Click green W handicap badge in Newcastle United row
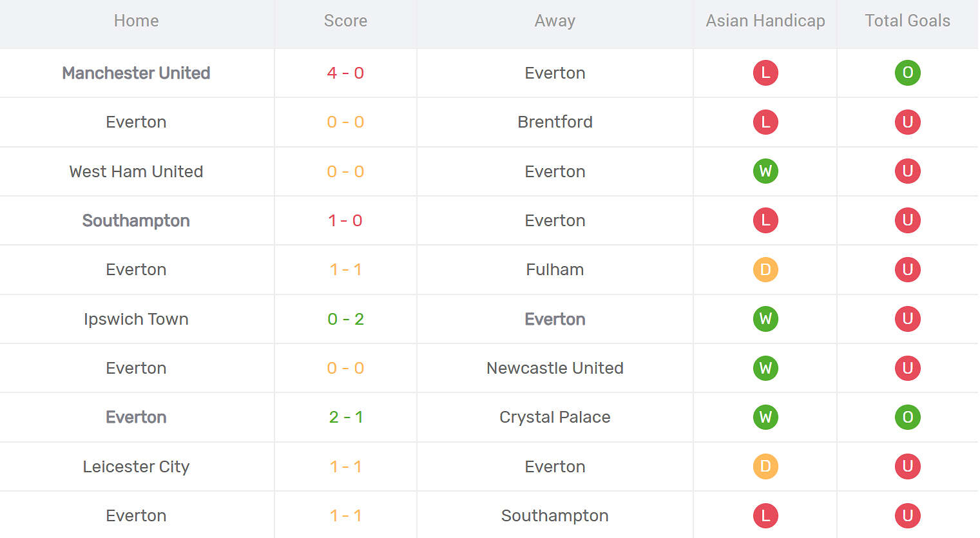Viewport: 980px width, 538px height. 765,368
